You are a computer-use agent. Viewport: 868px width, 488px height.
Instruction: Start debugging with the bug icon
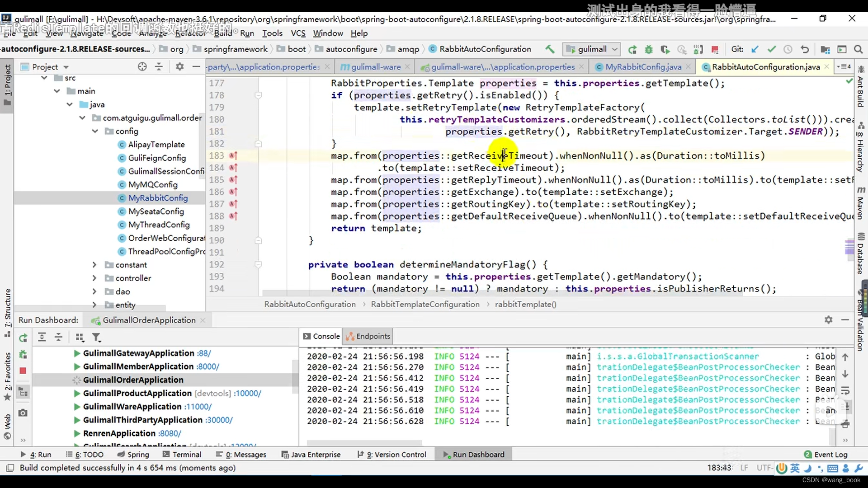(649, 49)
